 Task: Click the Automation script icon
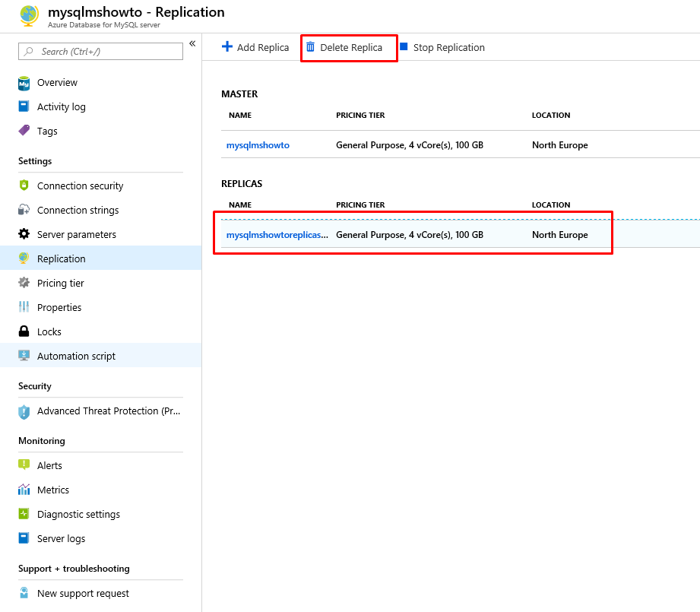pos(24,355)
